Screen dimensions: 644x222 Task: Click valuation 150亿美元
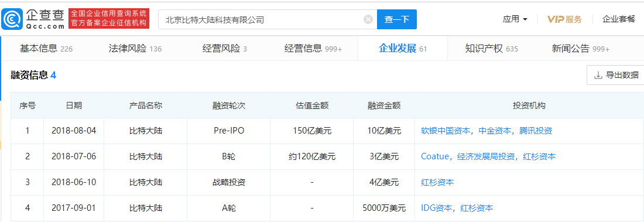tap(312, 131)
